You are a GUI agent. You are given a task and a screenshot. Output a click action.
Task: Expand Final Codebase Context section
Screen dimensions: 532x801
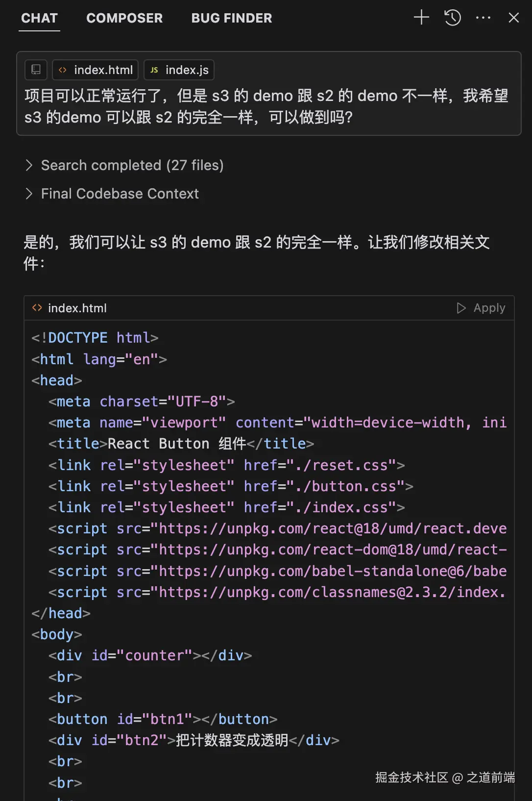pyautogui.click(x=29, y=194)
